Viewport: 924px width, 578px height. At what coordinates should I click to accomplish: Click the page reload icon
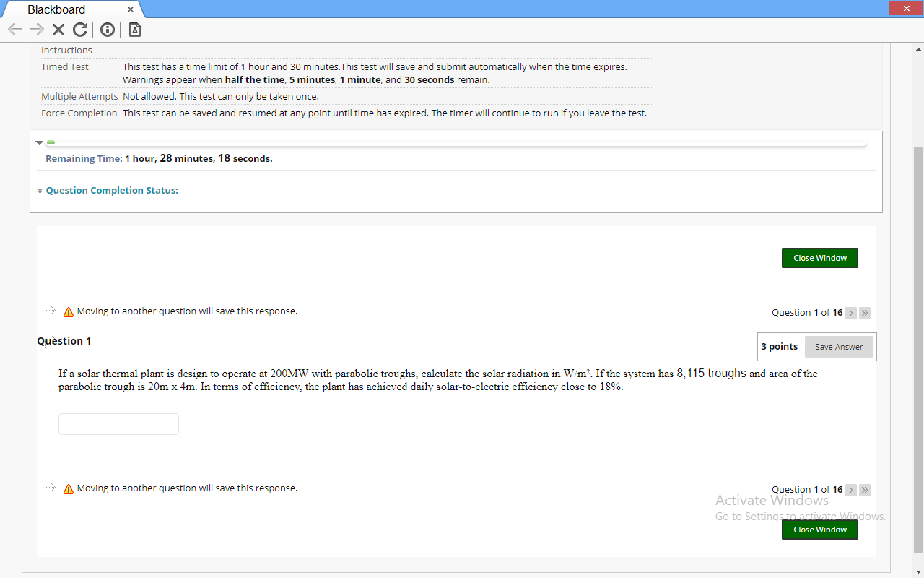coord(79,30)
